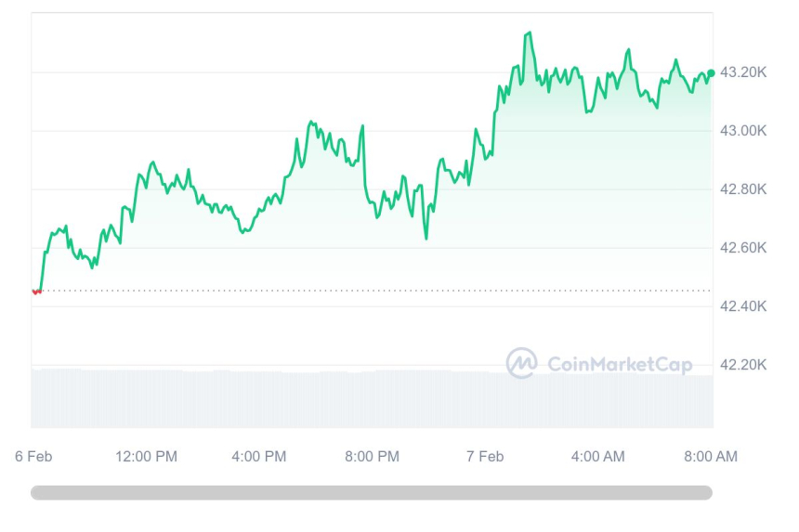Image resolution: width=799 pixels, height=532 pixels.
Task: Select the 7 Feb date label
Action: [485, 456]
